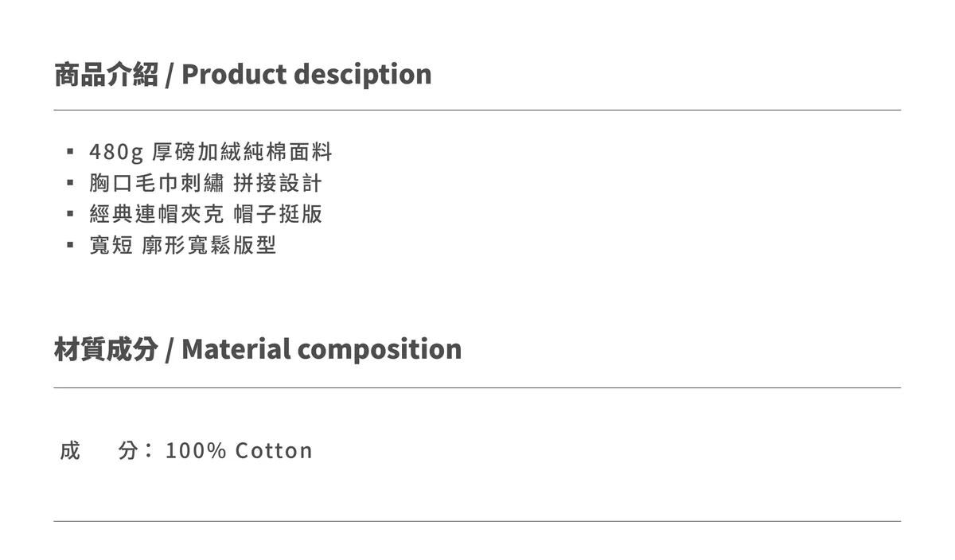Select the 拼接設計 text

click(278, 183)
